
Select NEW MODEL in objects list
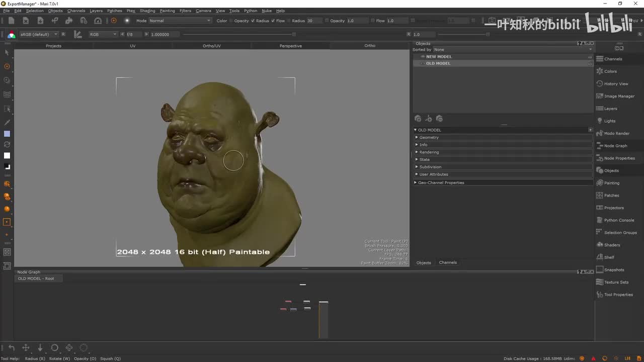tap(439, 57)
